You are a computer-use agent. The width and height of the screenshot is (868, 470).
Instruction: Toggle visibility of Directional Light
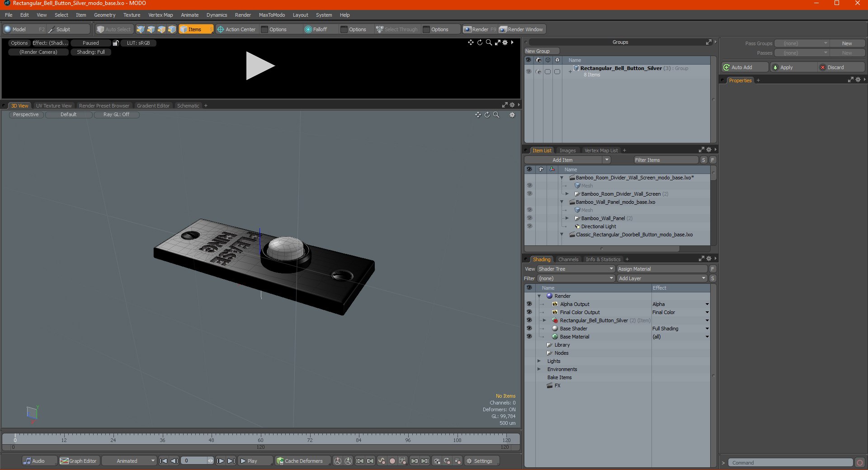click(x=529, y=226)
